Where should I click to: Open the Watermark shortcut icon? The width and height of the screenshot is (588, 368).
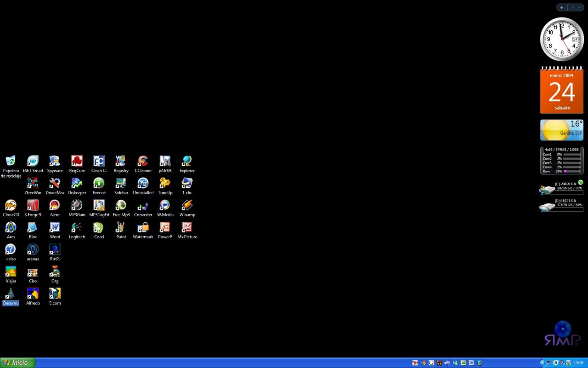(x=143, y=227)
